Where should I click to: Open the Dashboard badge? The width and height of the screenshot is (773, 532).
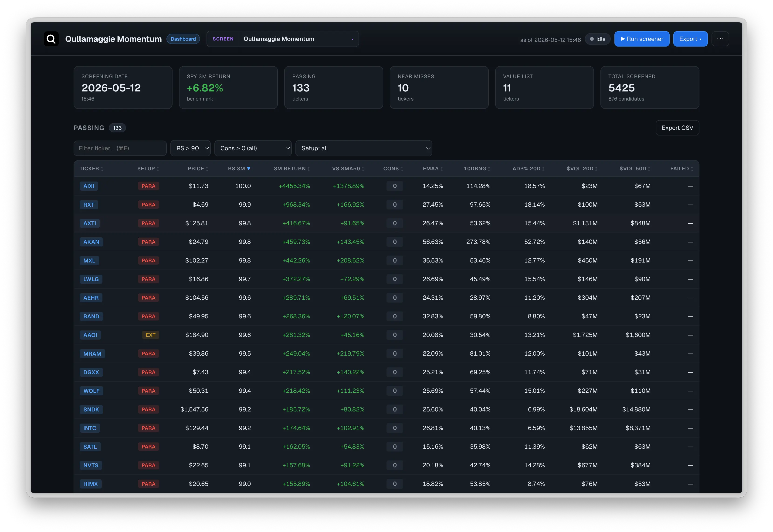point(183,39)
